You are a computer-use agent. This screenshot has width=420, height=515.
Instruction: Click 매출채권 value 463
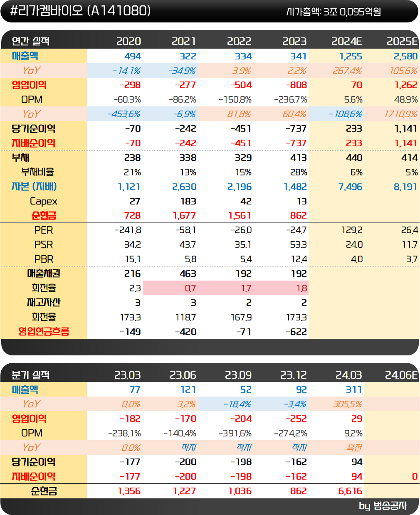click(x=188, y=274)
